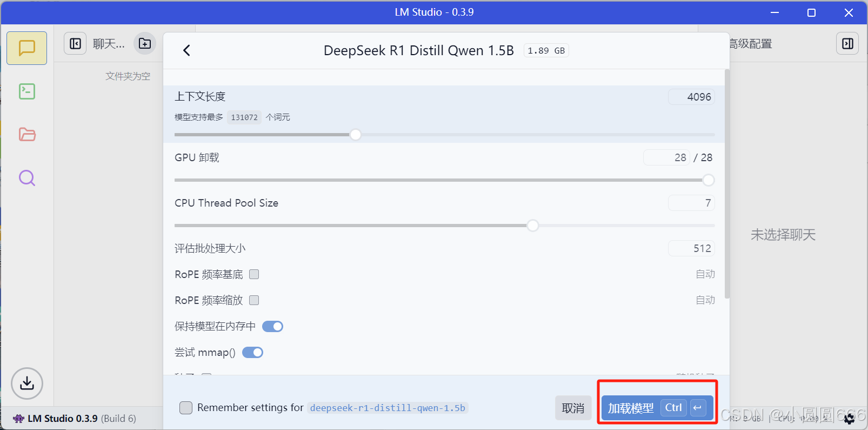Click the DeepSeek R1 Distill Qwen 1.5B title
This screenshot has width=868, height=430.
point(419,50)
